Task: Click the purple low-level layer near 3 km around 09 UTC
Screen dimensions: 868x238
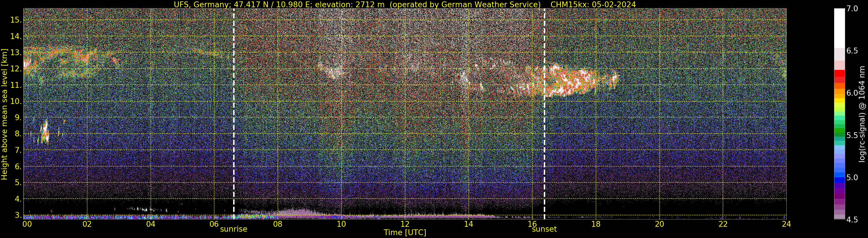Action: [300, 213]
